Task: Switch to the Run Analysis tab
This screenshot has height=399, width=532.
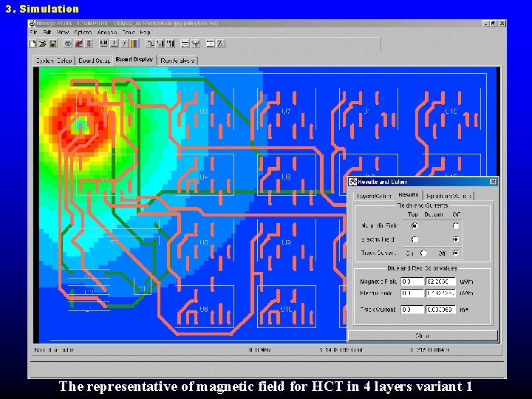Action: [177, 61]
